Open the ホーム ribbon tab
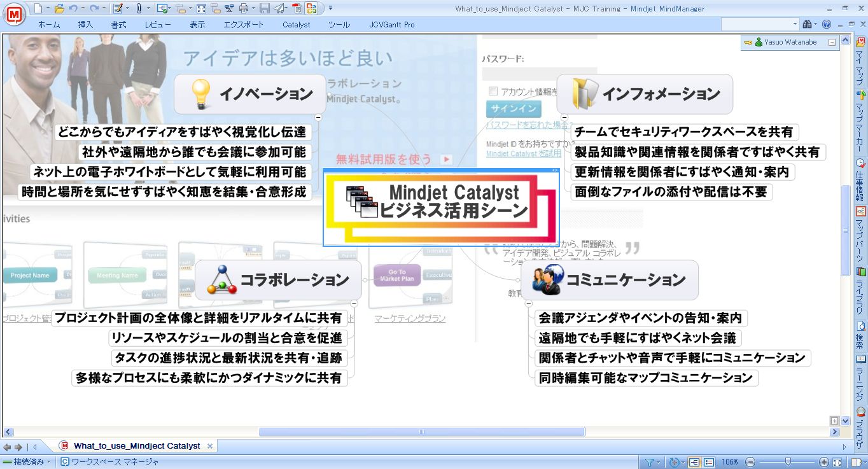868x469 pixels. [x=50, y=24]
